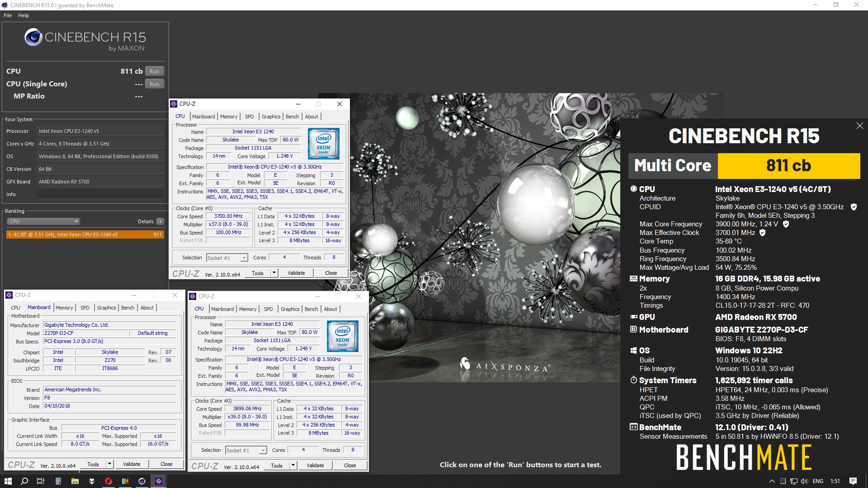This screenshot has height=488, width=868.
Task: Open Mainboard tab in top CPU-Z window
Action: pos(203,117)
